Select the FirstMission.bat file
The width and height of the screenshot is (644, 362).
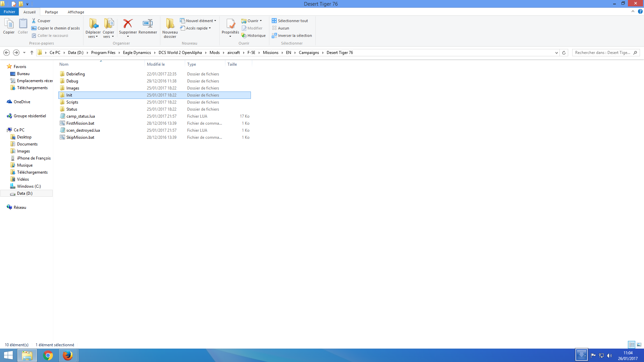[x=154, y=123]
